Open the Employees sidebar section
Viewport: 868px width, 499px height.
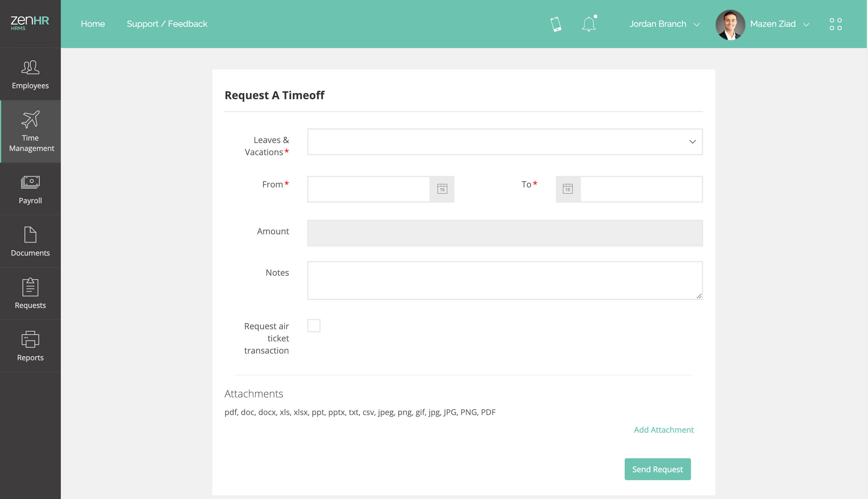(30, 74)
